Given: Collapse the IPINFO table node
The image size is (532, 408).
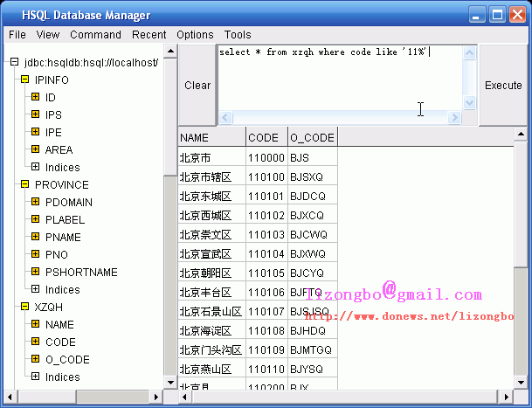Looking at the screenshot, I should pyautogui.click(x=24, y=80).
